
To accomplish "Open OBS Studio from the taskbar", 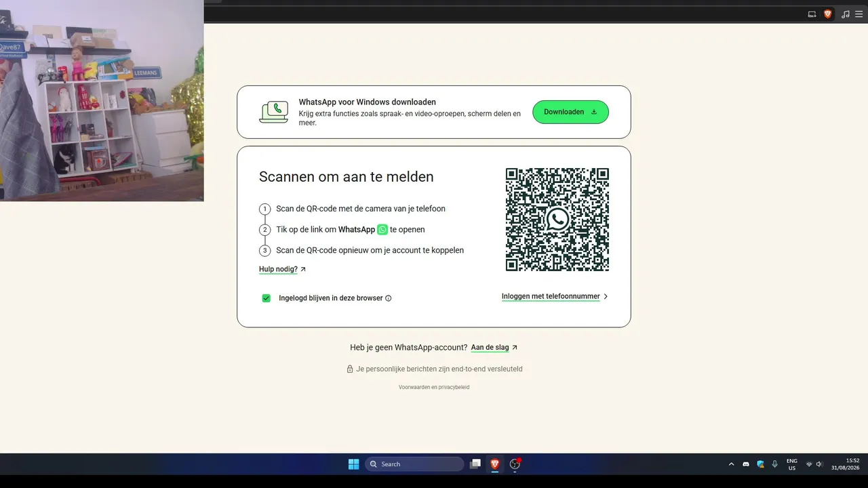I will pos(515,464).
